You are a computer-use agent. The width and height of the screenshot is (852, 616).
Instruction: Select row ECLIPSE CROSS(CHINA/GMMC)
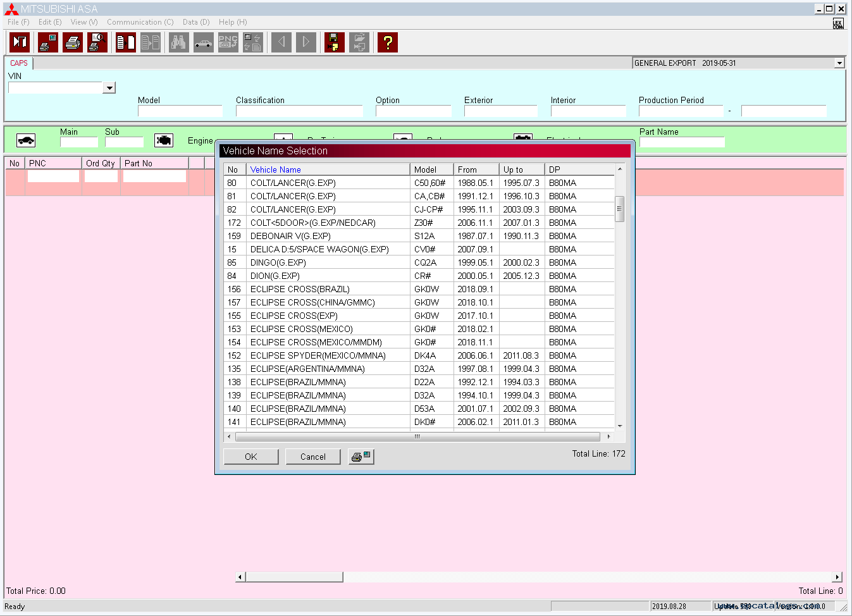[419, 302]
